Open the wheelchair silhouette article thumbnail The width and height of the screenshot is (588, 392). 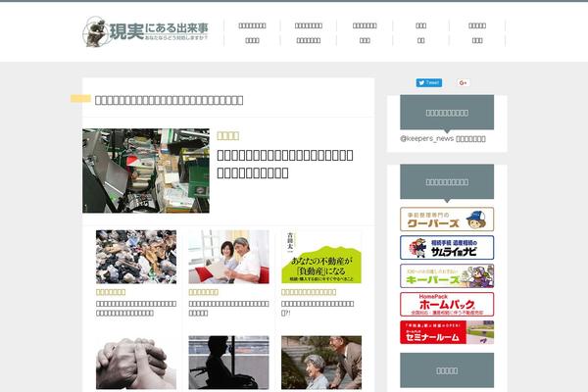pyautogui.click(x=228, y=363)
